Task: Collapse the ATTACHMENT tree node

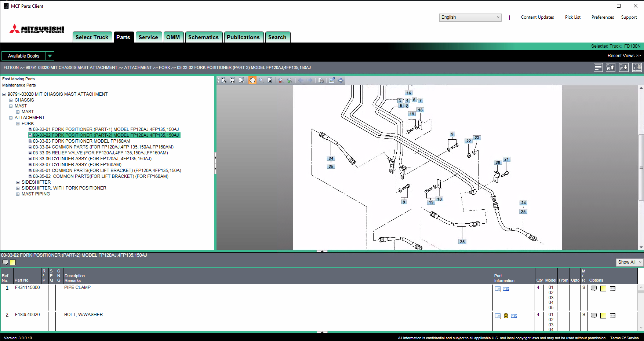Action: (x=11, y=118)
